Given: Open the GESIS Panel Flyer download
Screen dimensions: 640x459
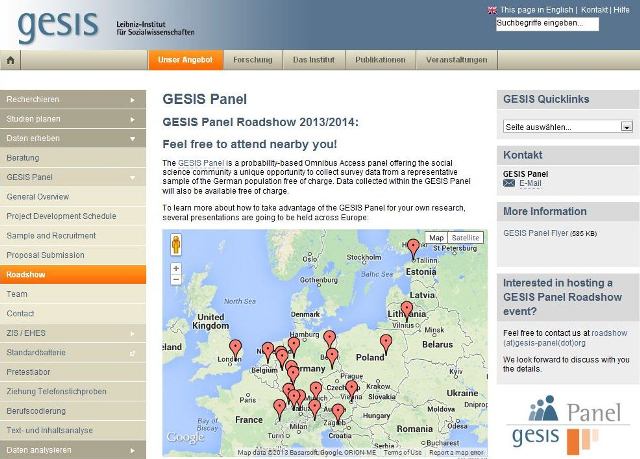Looking at the screenshot, I should point(536,233).
